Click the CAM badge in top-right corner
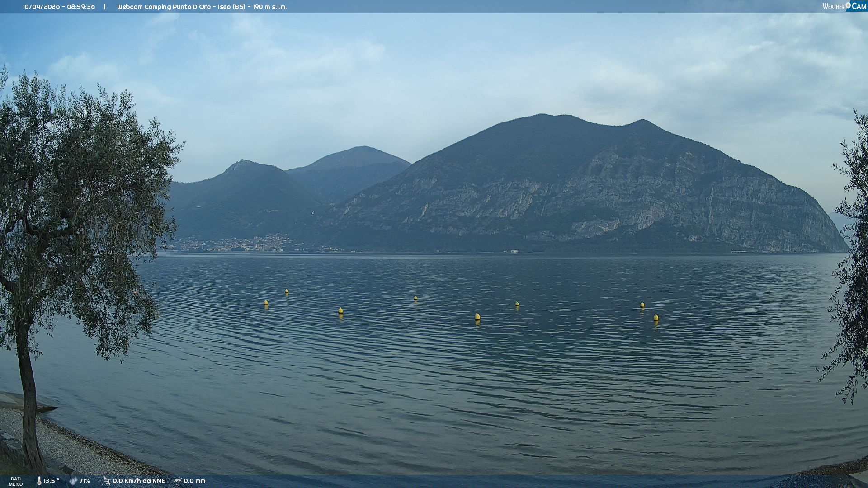The image size is (868, 488). coord(859,6)
